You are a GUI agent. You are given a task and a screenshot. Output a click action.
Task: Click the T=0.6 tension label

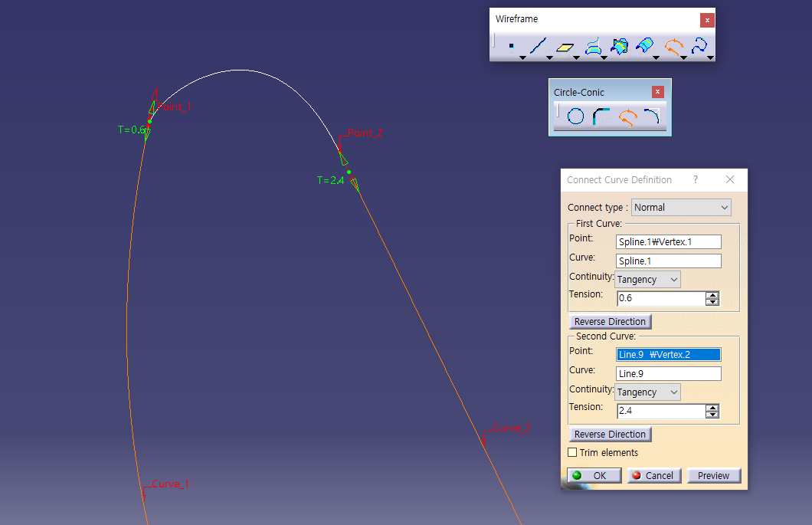[131, 130]
